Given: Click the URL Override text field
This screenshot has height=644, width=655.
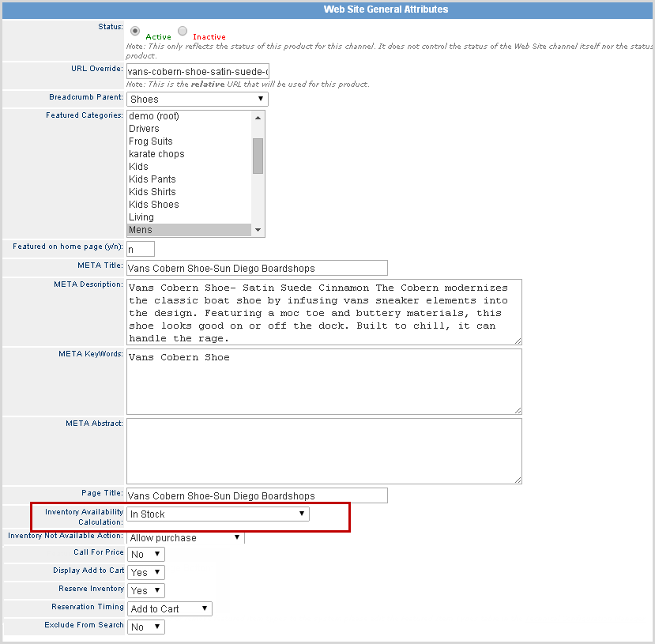Looking at the screenshot, I should click(x=198, y=71).
